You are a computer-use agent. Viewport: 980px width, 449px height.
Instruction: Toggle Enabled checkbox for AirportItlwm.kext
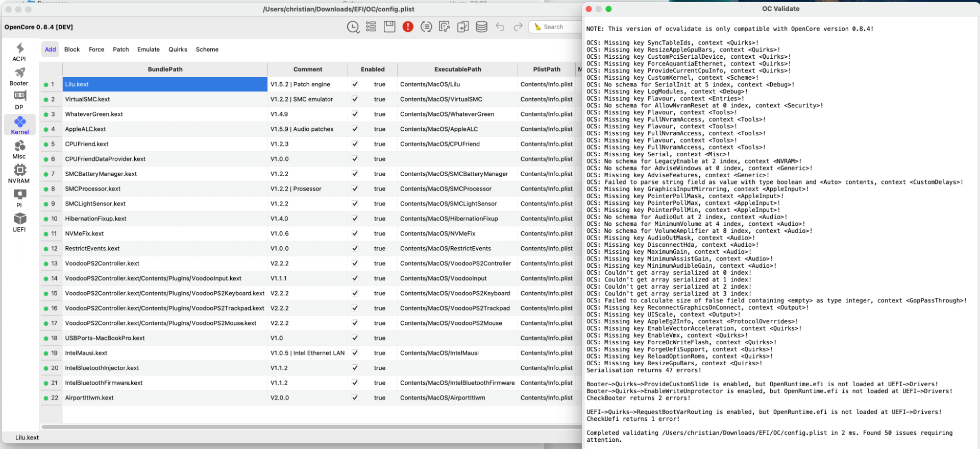pos(355,397)
